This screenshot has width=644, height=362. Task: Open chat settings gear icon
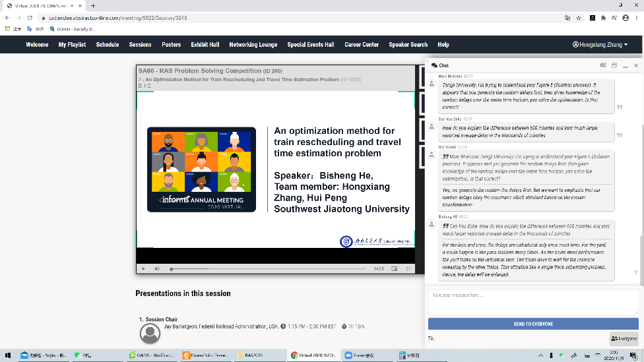point(602,65)
